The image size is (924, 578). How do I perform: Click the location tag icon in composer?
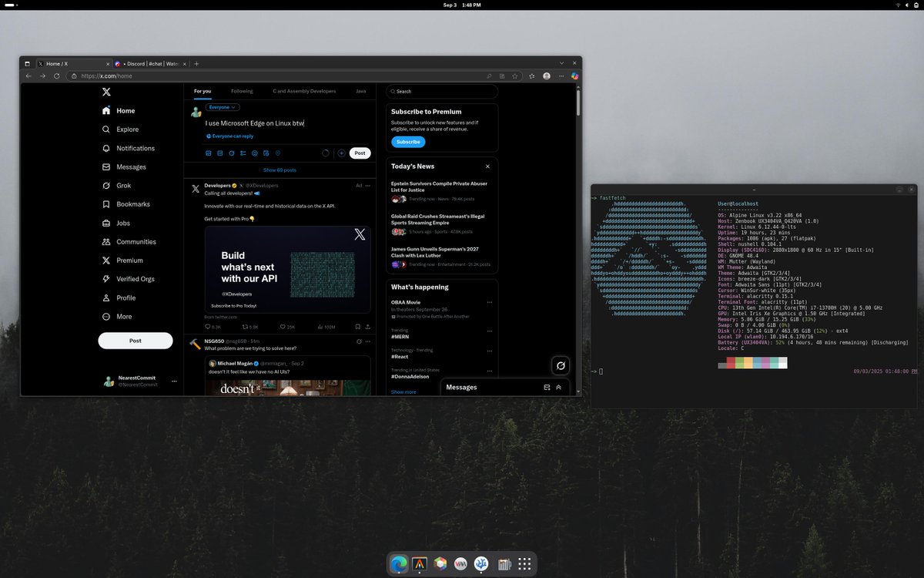[277, 153]
